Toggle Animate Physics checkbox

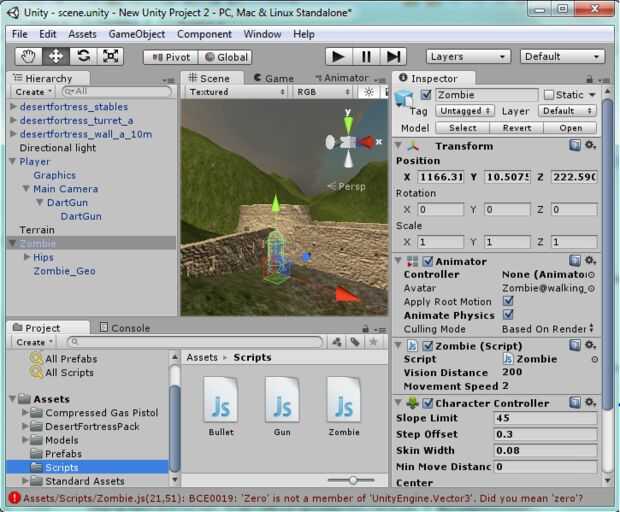pos(508,315)
